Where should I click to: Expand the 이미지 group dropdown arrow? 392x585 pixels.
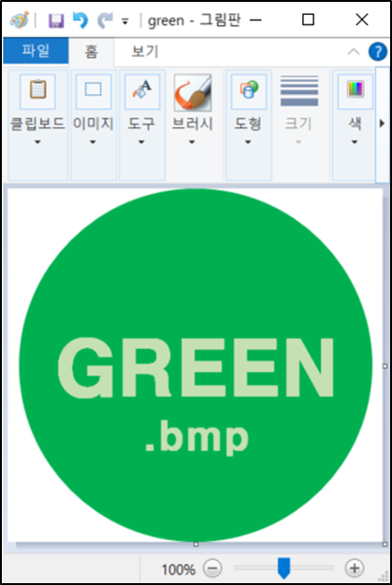(93, 142)
